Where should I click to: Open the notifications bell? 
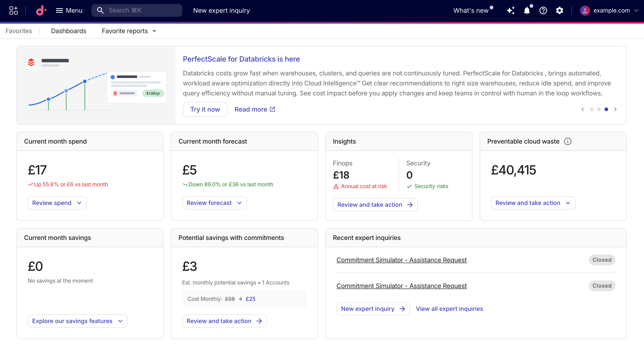pyautogui.click(x=527, y=10)
